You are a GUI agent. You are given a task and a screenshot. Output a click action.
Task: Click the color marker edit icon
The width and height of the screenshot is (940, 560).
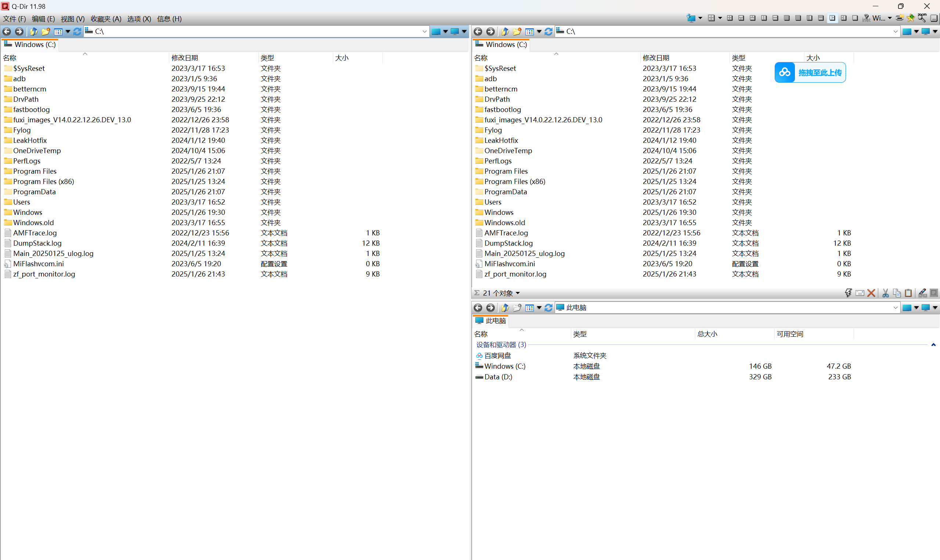(922, 293)
